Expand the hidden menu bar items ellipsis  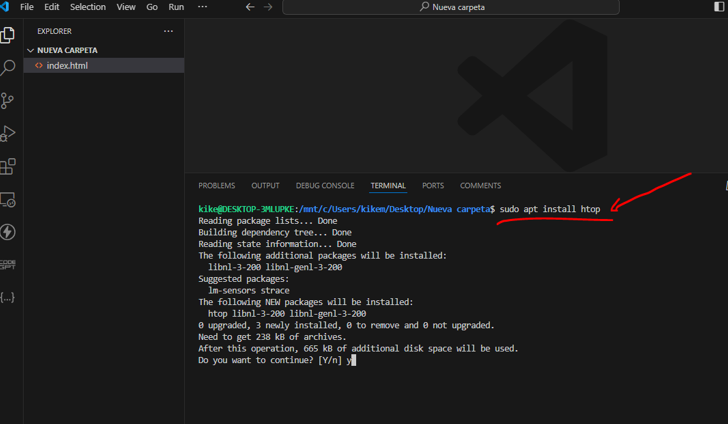(x=202, y=7)
